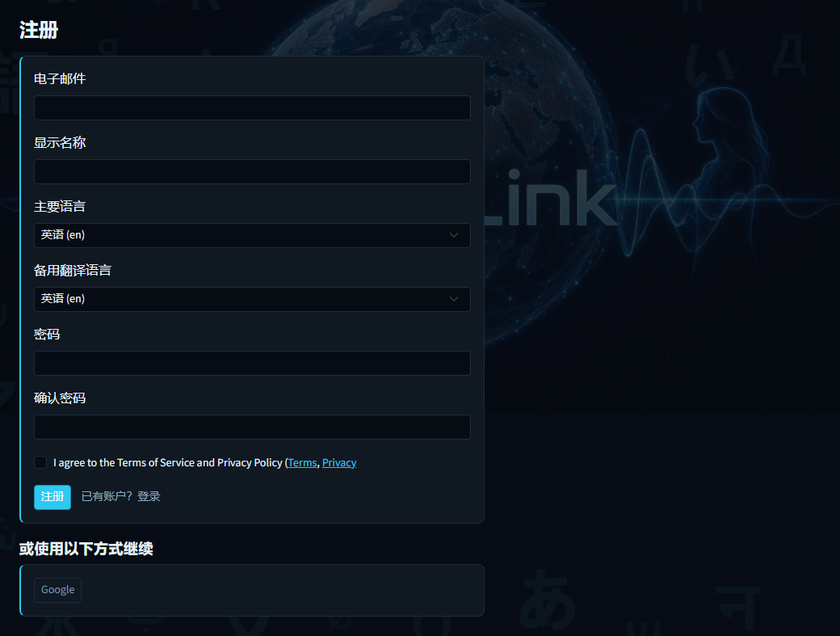
Task: Click the 或使用以下方式继续 section heading
Action: click(86, 549)
